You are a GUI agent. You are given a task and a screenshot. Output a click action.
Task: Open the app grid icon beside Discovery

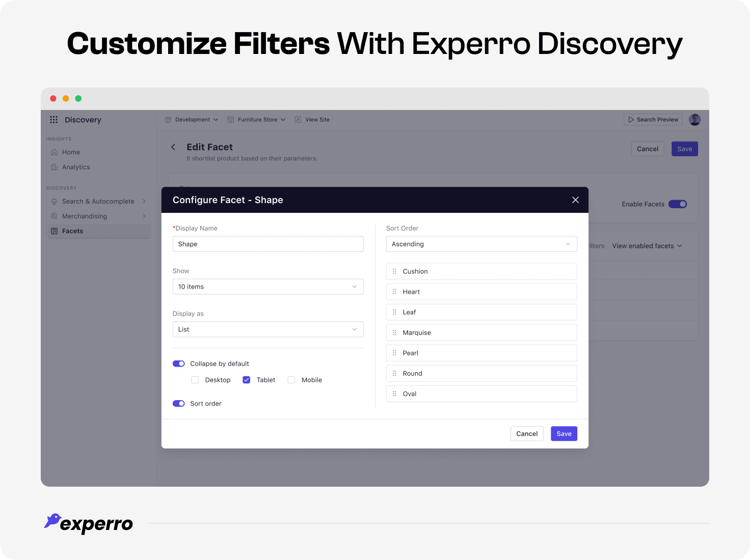53,120
